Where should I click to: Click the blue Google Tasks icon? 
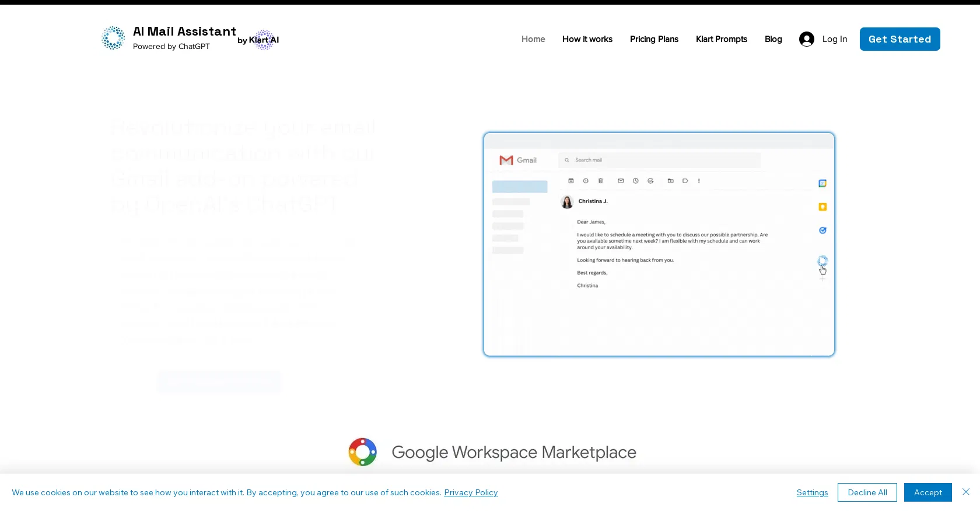pyautogui.click(x=822, y=230)
